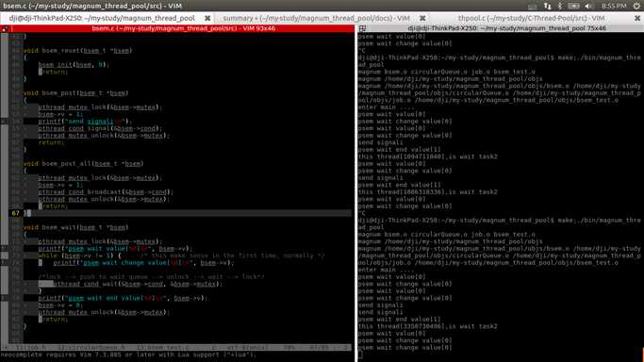Image resolution: width=644 pixels, height=362 pixels.
Task: Click the void bsem_wait function line
Action: point(76,227)
